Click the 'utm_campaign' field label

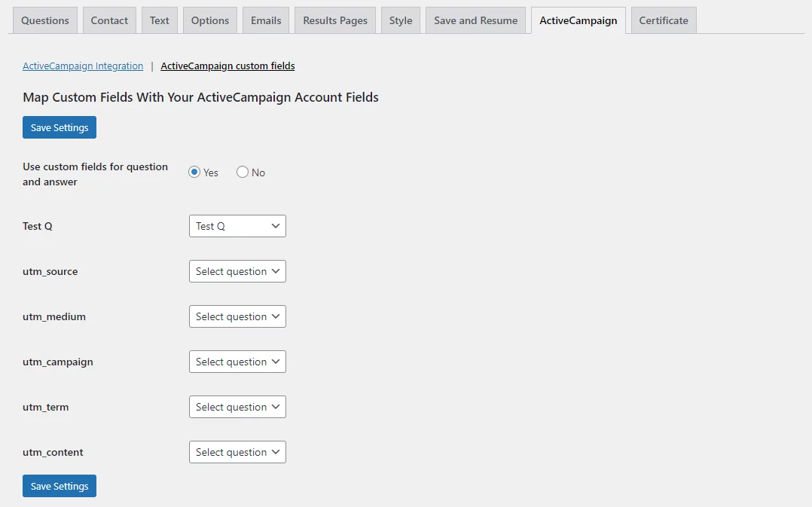click(58, 362)
